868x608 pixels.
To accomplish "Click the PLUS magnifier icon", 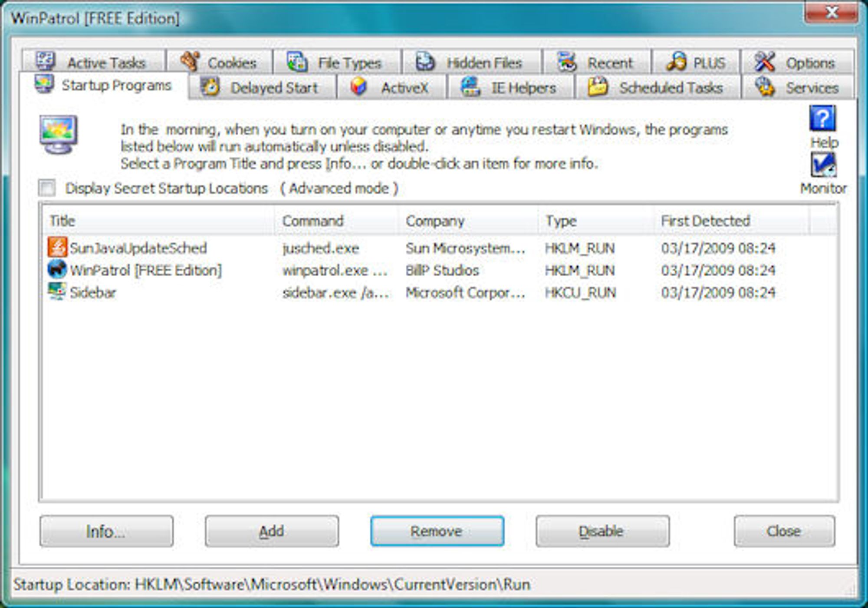I will [x=677, y=61].
